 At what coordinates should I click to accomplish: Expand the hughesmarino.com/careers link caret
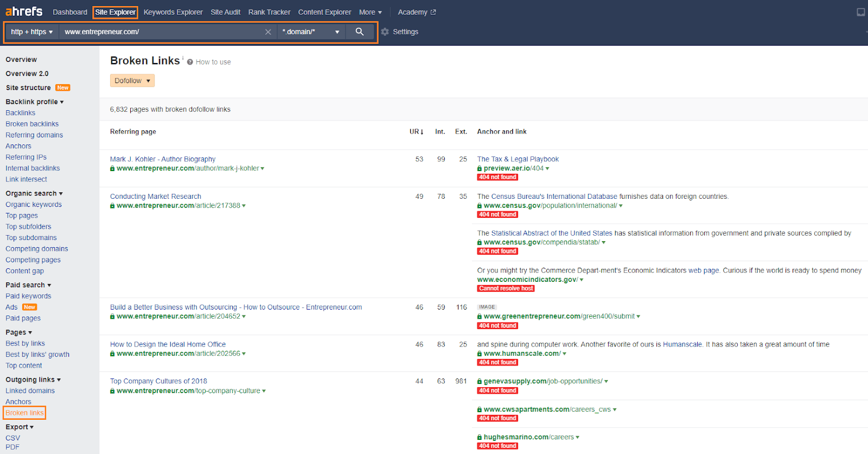[x=578, y=438]
